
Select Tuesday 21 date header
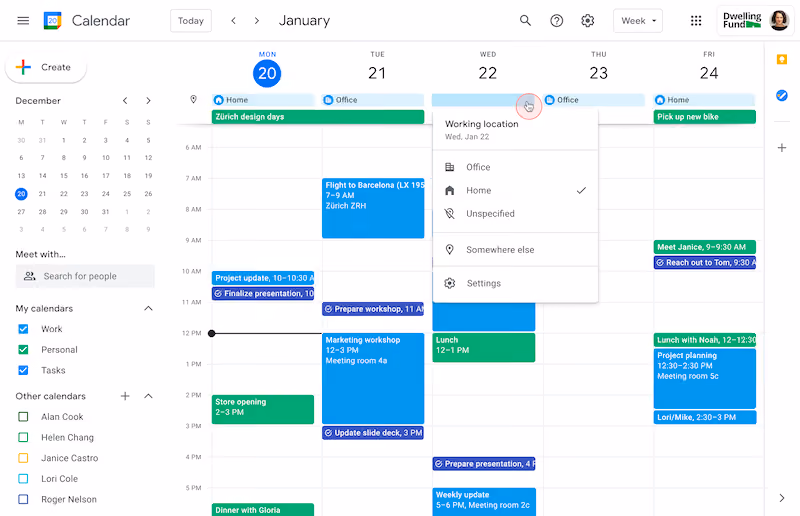click(377, 73)
